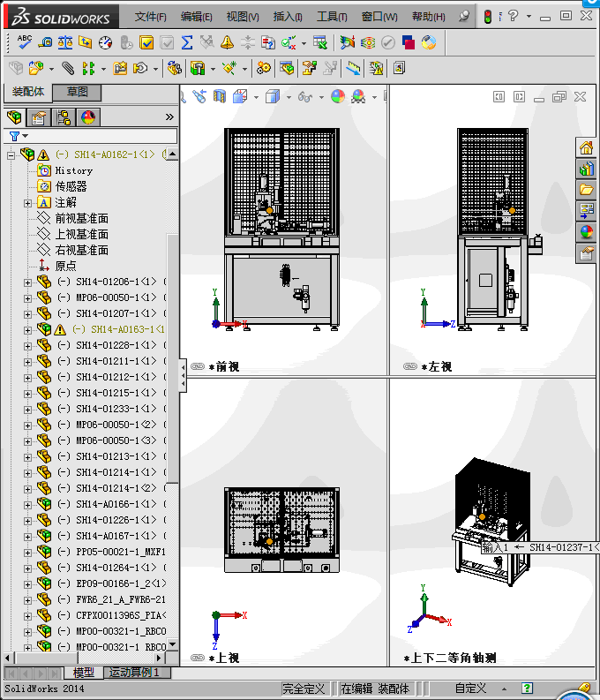Image resolution: width=600 pixels, height=700 pixels.
Task: Toggle Section View in heads-up toolbar
Action: tap(220, 96)
